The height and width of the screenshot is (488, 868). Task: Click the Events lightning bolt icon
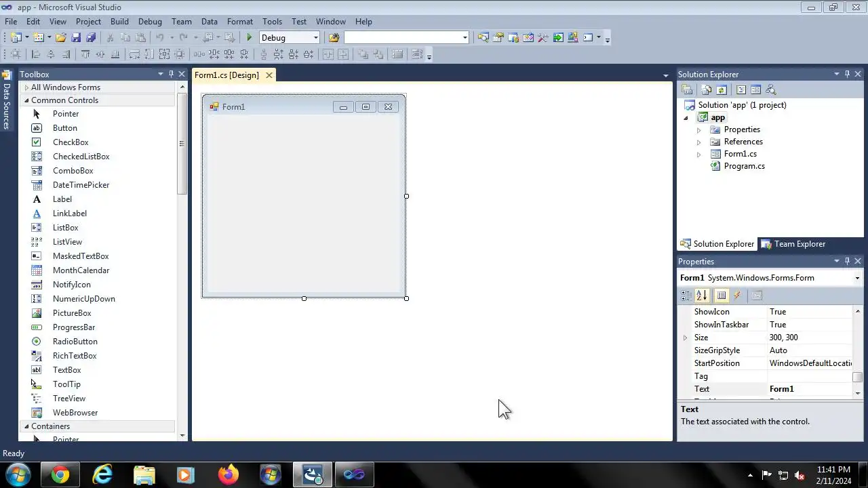click(737, 296)
